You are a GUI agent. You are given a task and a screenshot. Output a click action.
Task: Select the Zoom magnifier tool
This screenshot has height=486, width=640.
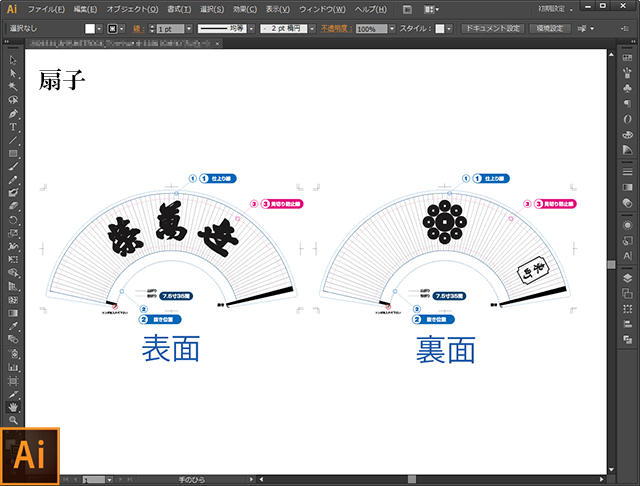pyautogui.click(x=13, y=421)
